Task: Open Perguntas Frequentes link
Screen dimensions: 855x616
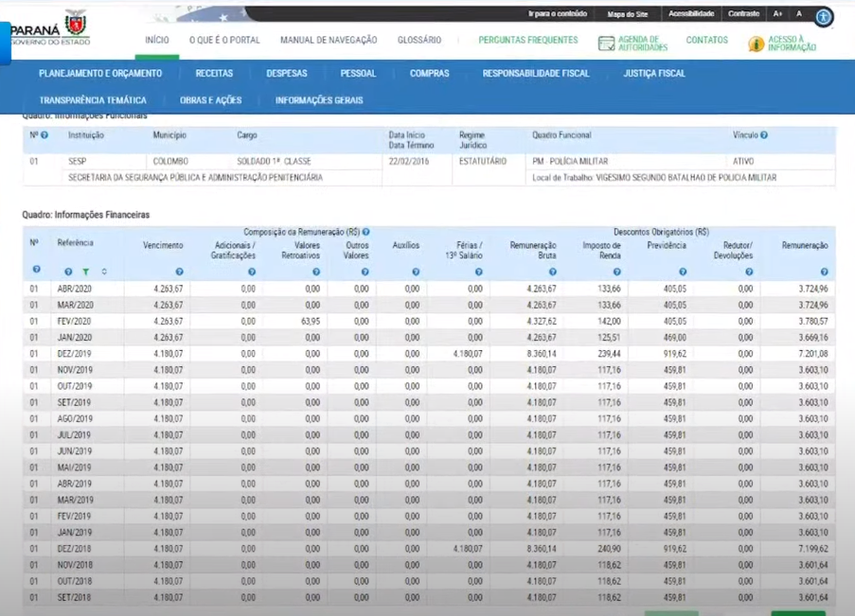Action: pos(527,41)
